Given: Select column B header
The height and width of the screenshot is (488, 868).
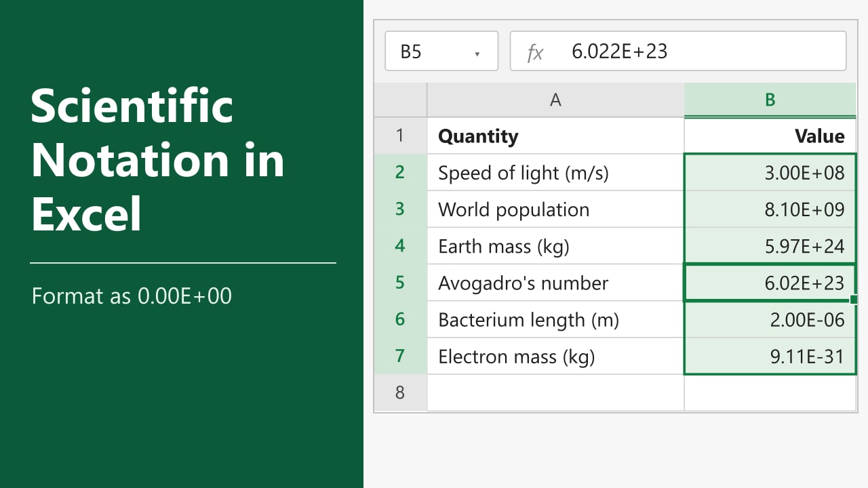Looking at the screenshot, I should 770,100.
